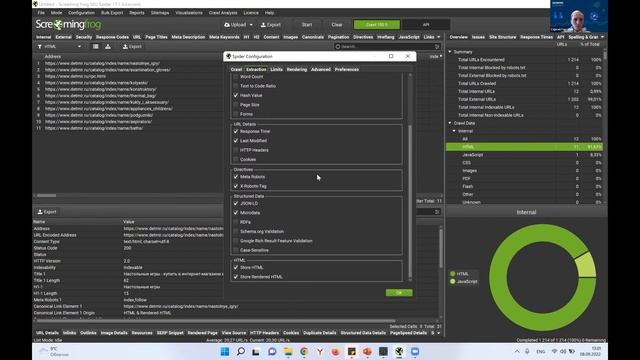This screenshot has height=360, width=640.
Task: Click the search magnifier icon in the search box
Action: click(338, 47)
